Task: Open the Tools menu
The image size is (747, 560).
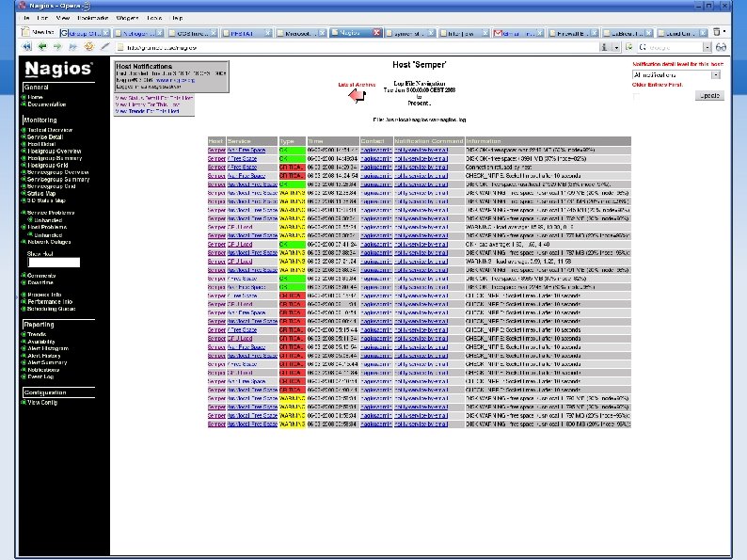Action: (154, 18)
